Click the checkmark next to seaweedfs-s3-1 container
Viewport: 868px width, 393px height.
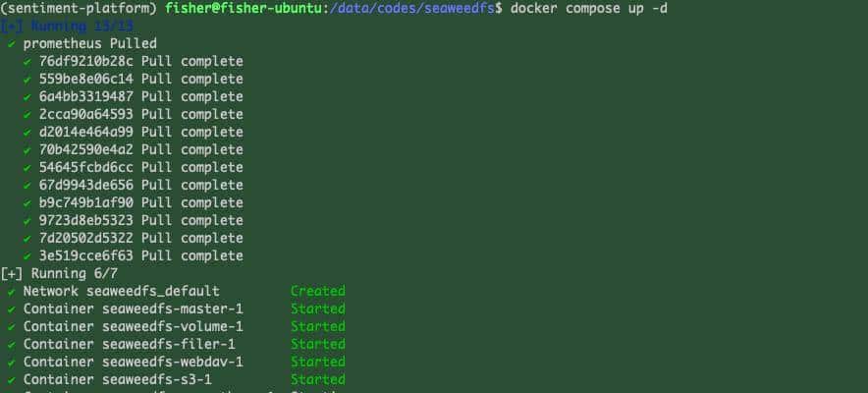[x=11, y=380]
